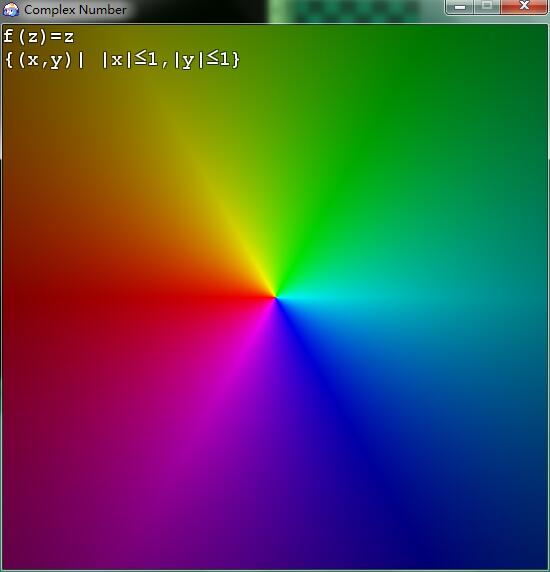
Task: Click the origin point where colors converge
Action: click(276, 298)
